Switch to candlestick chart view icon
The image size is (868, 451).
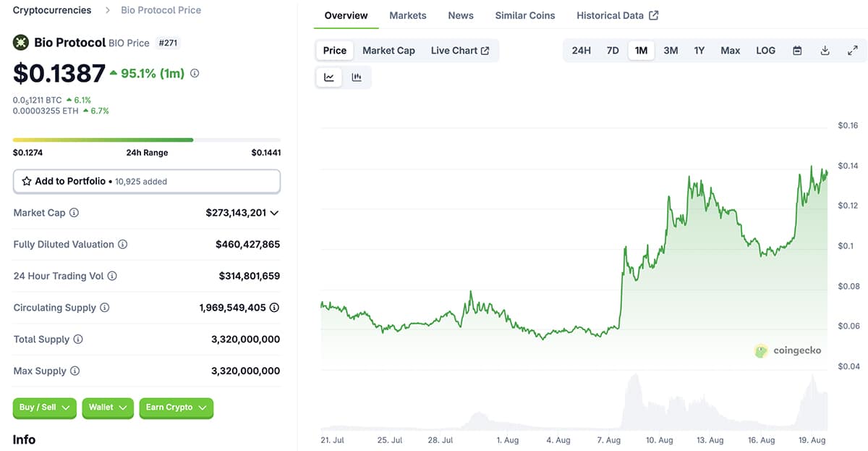coord(357,77)
